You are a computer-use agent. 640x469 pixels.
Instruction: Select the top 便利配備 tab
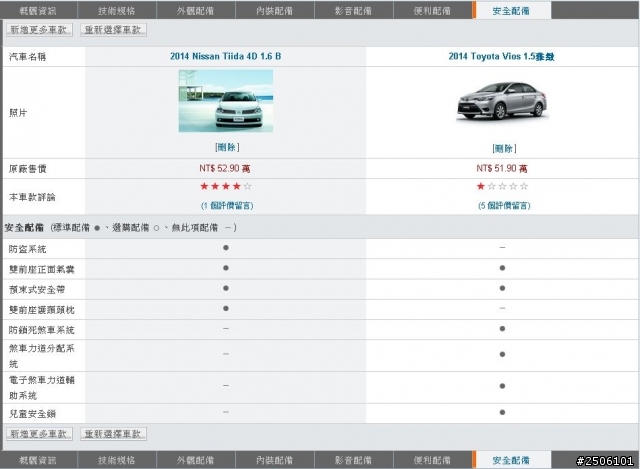pos(432,10)
